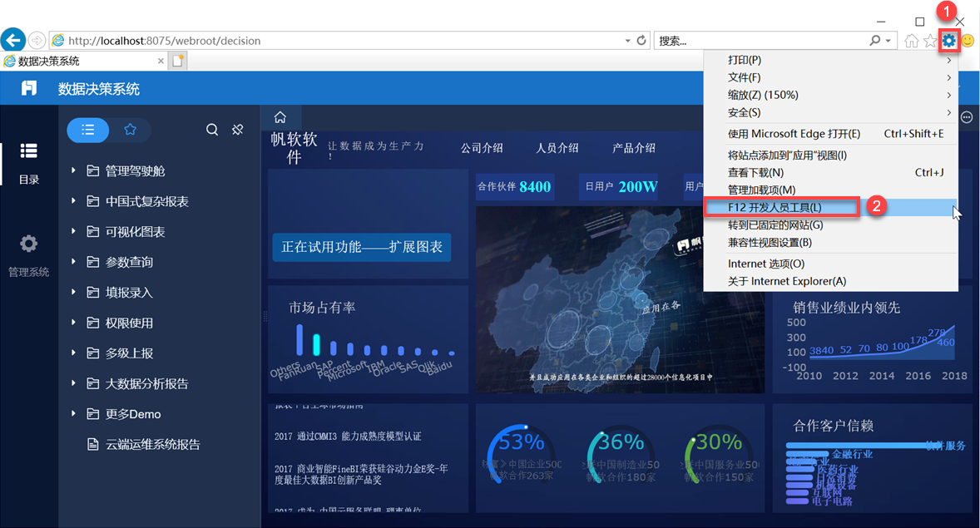Choose Internet 选项 from the menu

pos(766,264)
